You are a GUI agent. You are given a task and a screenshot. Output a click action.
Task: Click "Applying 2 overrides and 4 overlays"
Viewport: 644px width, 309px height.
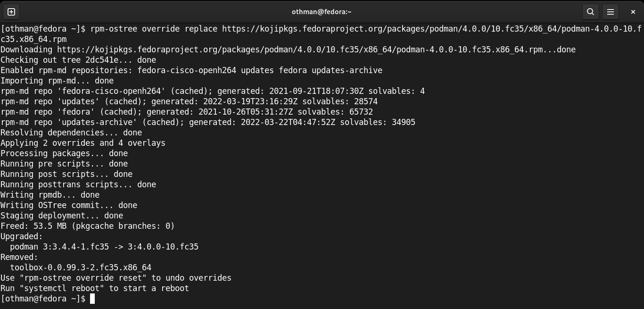click(x=83, y=143)
